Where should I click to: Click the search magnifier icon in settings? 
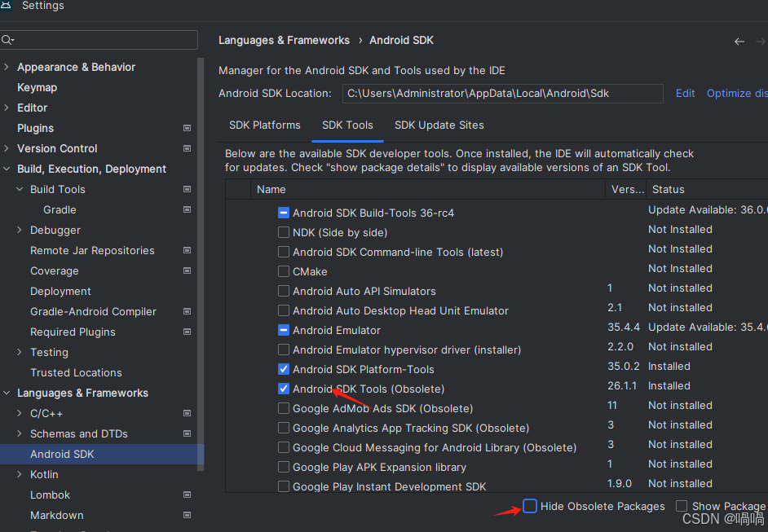(x=7, y=40)
